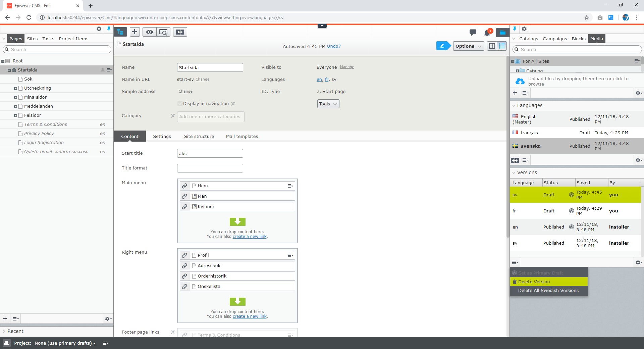Expand the Utcheckning tree node
Image resolution: width=644 pixels, height=349 pixels.
(15, 88)
